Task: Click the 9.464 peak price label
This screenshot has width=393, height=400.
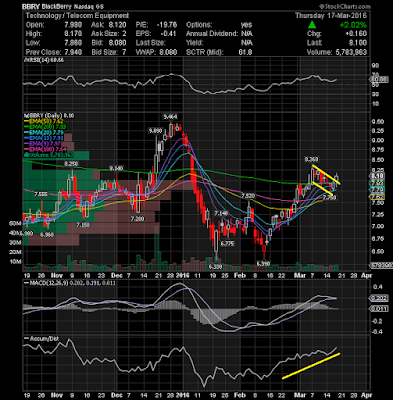Action: (x=170, y=117)
